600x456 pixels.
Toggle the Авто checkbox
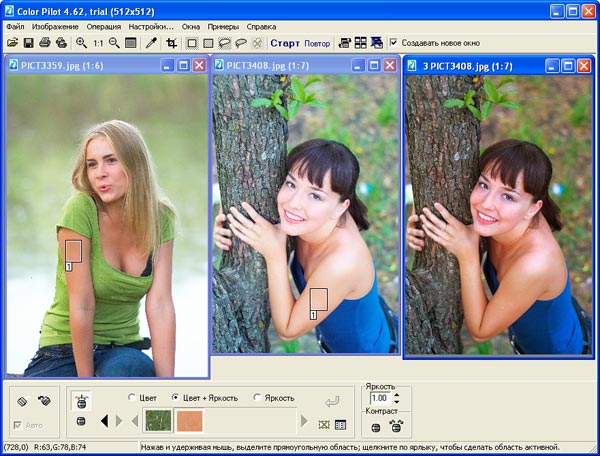click(18, 425)
